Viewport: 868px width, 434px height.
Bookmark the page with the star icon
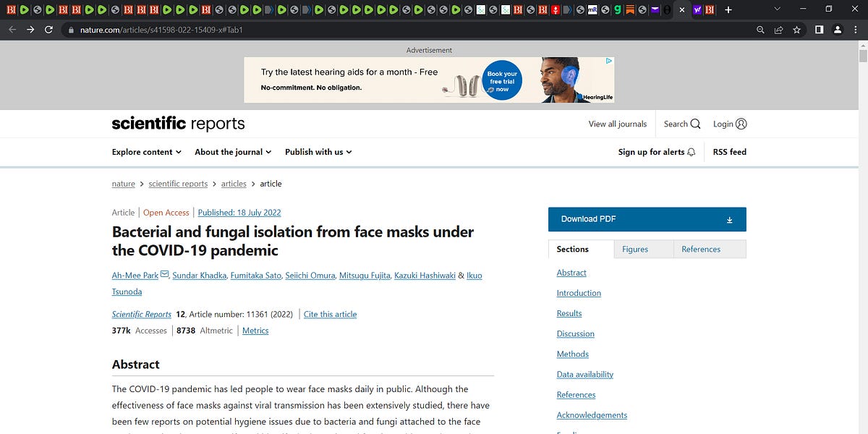[x=796, y=30]
